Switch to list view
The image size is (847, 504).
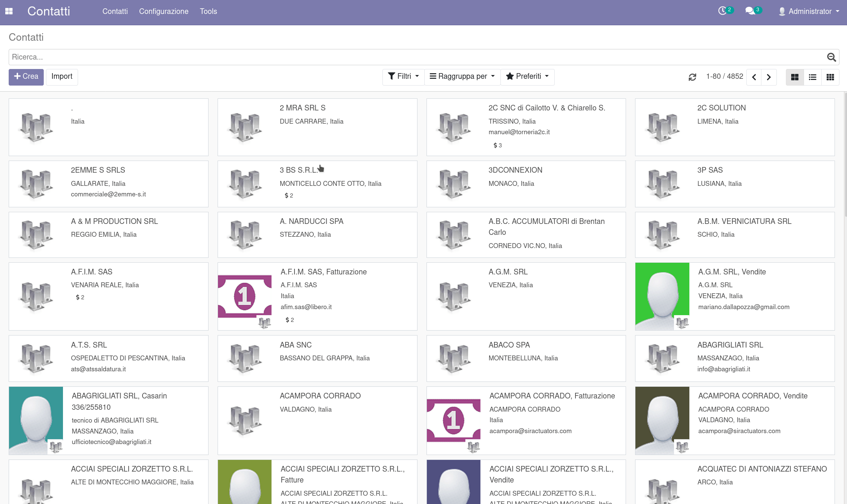click(812, 77)
